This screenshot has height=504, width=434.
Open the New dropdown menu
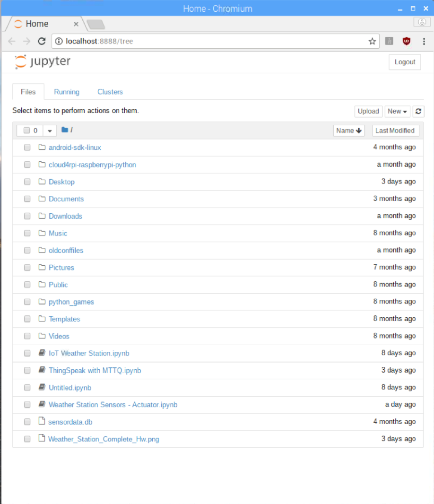[397, 111]
